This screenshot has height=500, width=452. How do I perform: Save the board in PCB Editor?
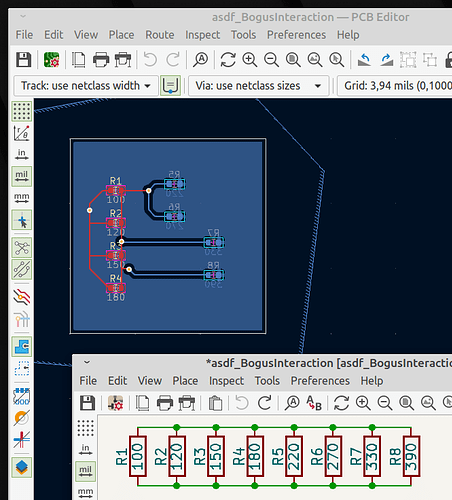23,60
